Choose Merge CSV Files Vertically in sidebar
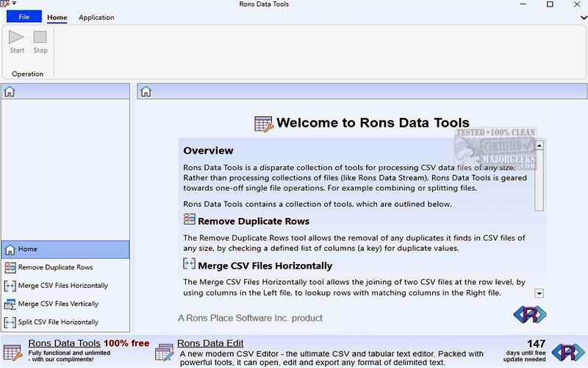Viewport: 588px width, 368px height. tap(58, 304)
